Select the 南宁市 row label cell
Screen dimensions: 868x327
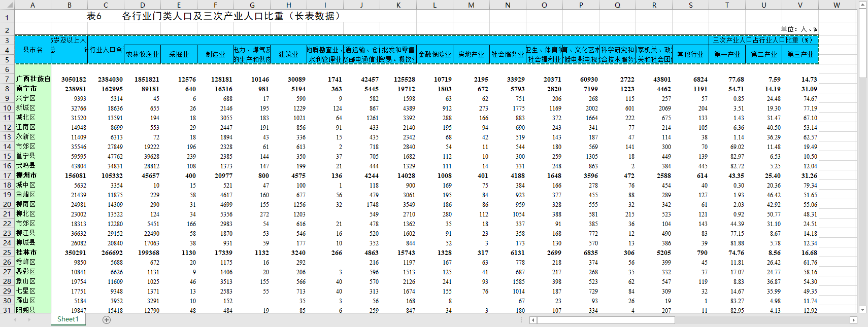(x=33, y=89)
